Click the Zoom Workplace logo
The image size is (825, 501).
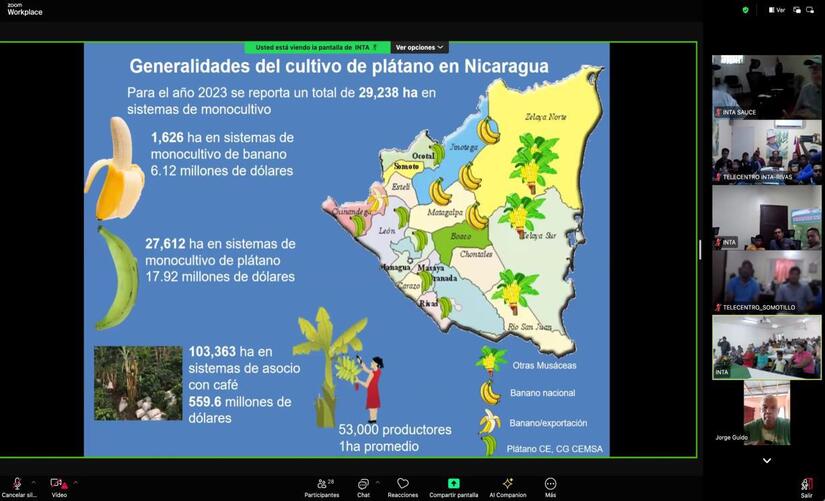[x=24, y=9]
